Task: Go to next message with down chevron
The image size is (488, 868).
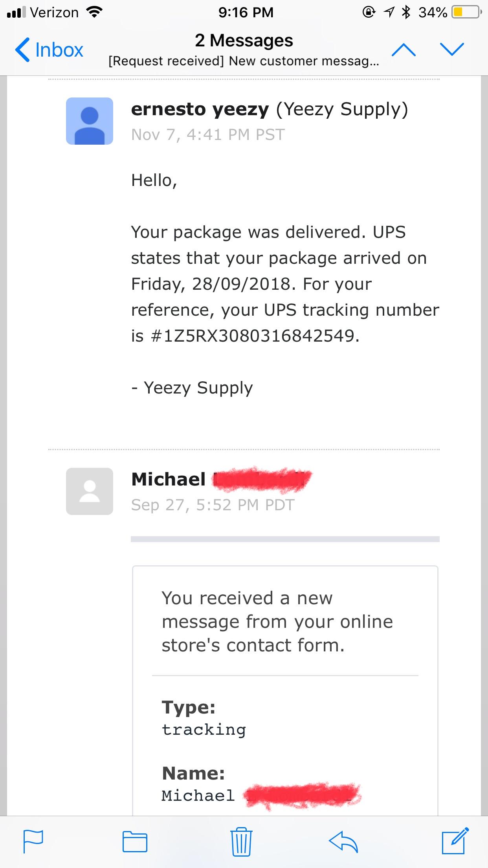Action: coord(453,50)
